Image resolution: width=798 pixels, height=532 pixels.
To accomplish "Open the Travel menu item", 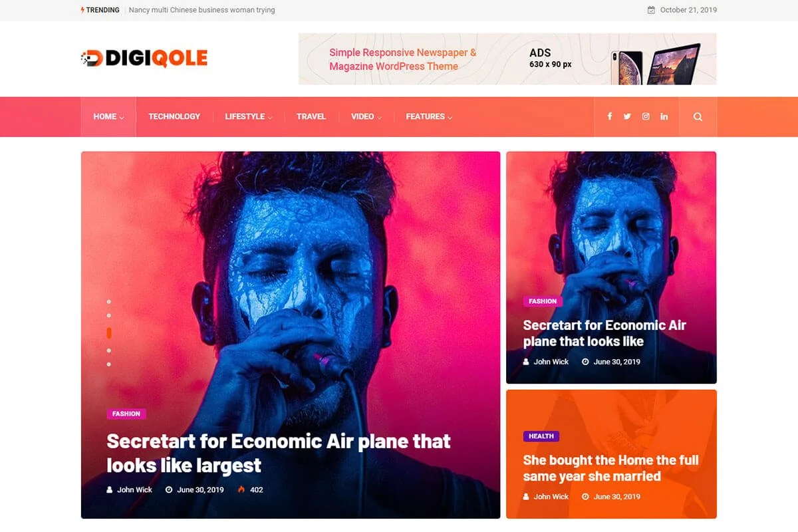I will tap(311, 116).
